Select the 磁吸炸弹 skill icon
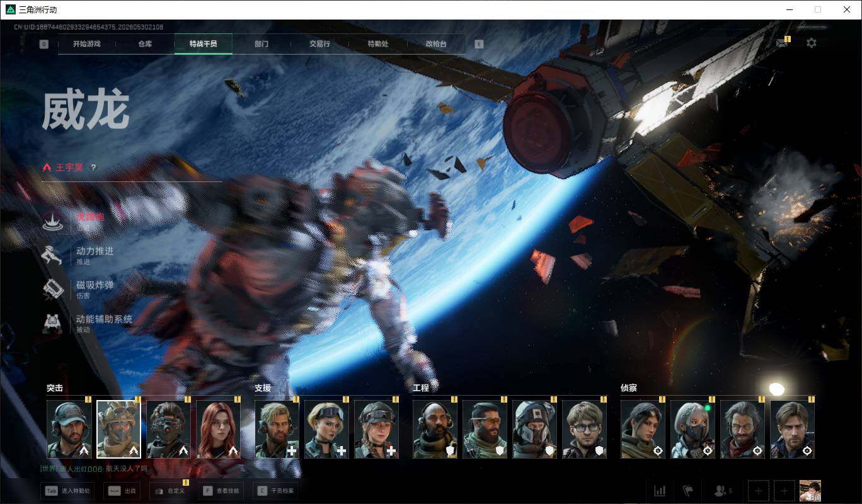The width and height of the screenshot is (862, 504). pos(53,289)
